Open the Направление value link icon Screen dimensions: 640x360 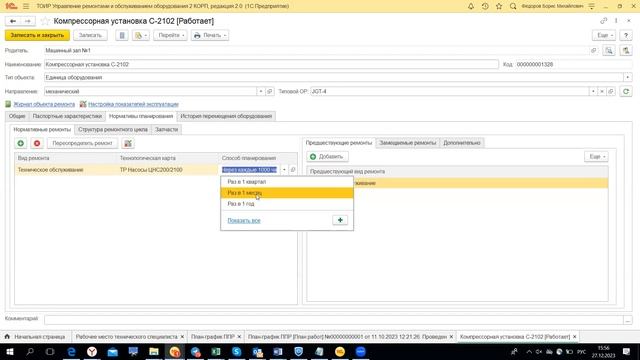tap(269, 91)
